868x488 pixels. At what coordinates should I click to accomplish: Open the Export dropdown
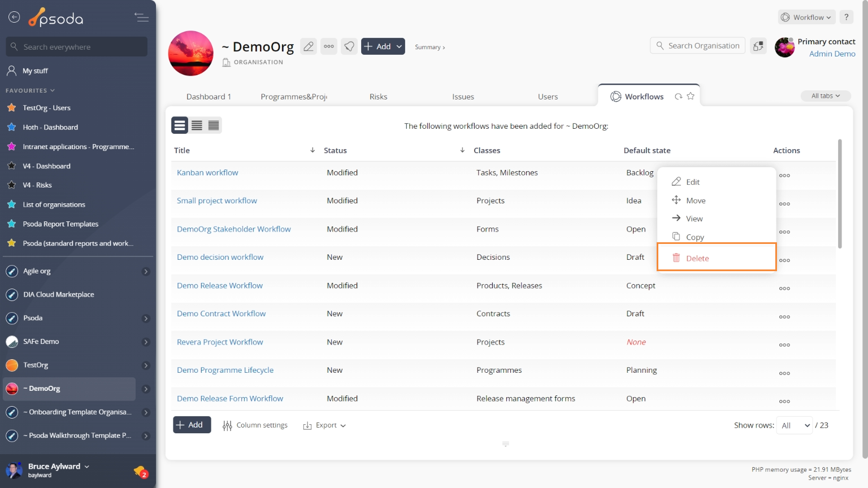pyautogui.click(x=324, y=425)
